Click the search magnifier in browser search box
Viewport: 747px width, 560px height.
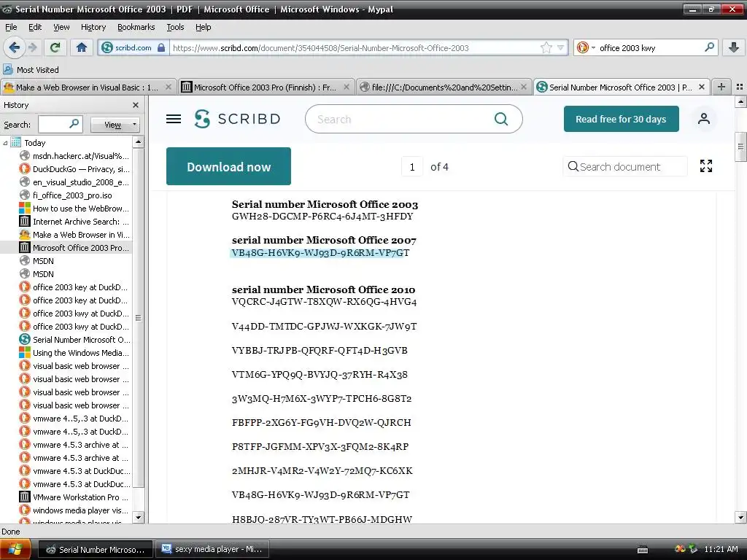tap(709, 47)
